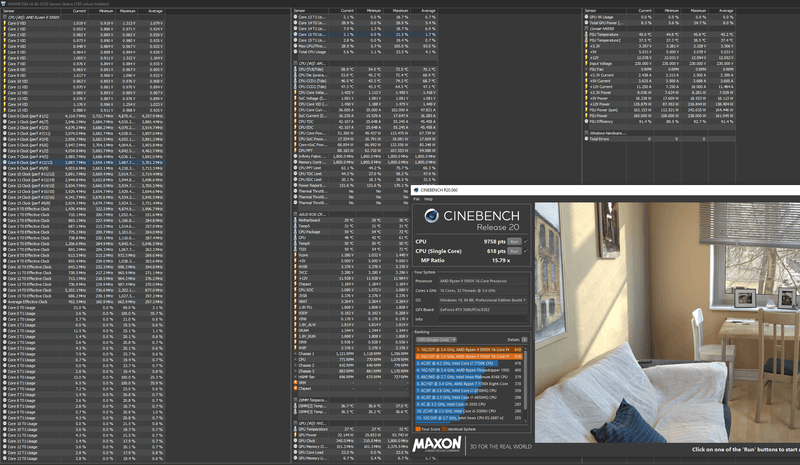Screen dimensions: 800x465
Task: Click the PSU Temperature thermometer icon
Action: tap(586, 34)
